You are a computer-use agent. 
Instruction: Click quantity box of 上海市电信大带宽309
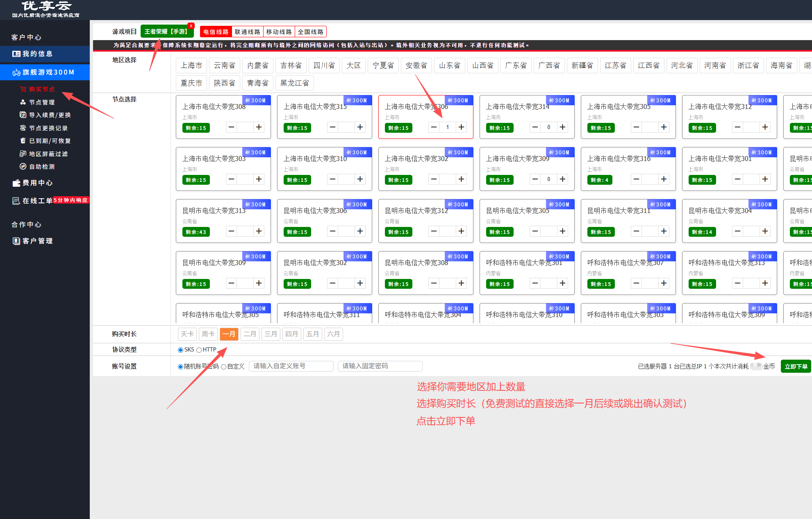[549, 179]
